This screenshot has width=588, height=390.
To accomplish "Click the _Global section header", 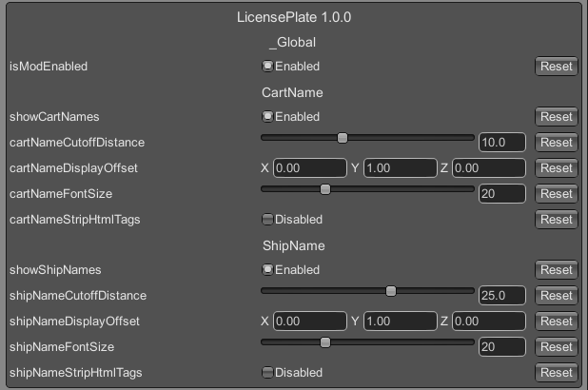I will tap(292, 43).
